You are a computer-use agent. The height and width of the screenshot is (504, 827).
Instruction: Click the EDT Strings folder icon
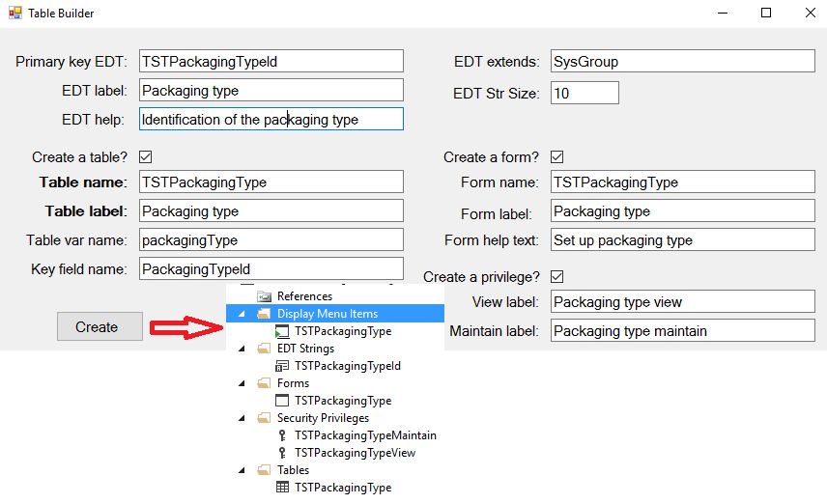click(x=264, y=349)
